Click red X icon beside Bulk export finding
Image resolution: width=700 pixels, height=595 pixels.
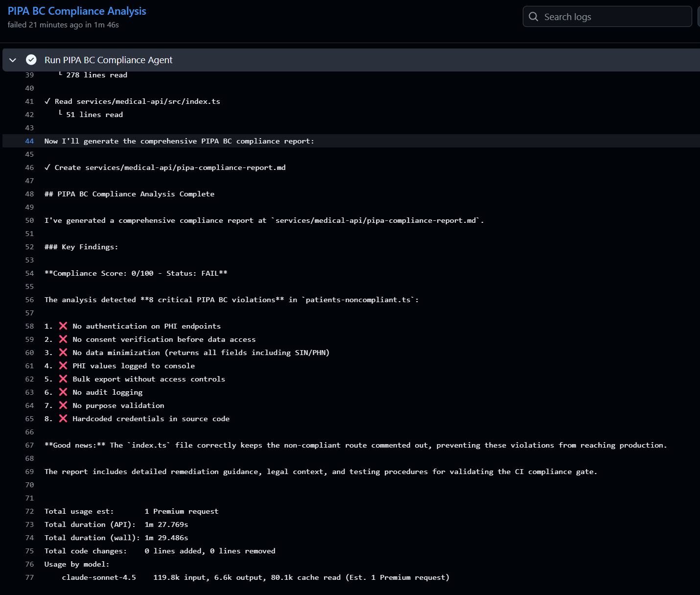[63, 379]
